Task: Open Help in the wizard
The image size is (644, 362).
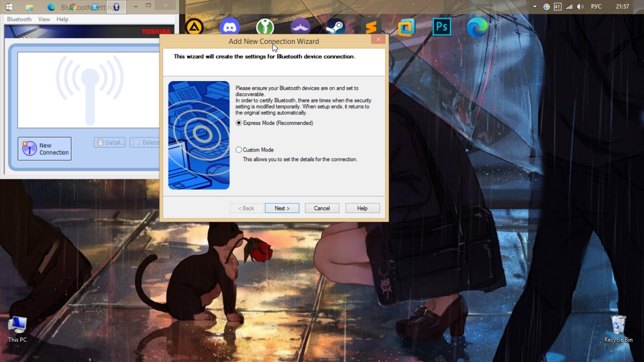Action: tap(362, 208)
